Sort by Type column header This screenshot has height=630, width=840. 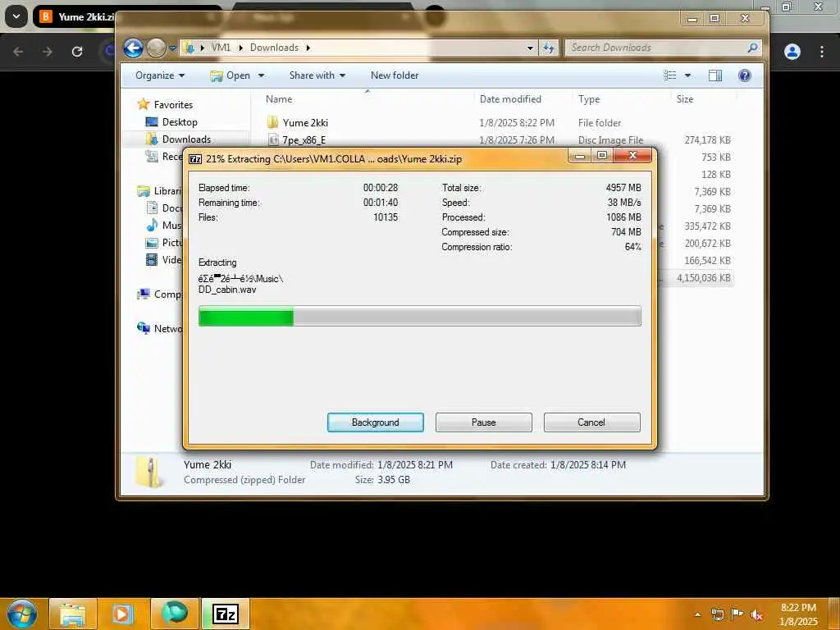tap(589, 99)
